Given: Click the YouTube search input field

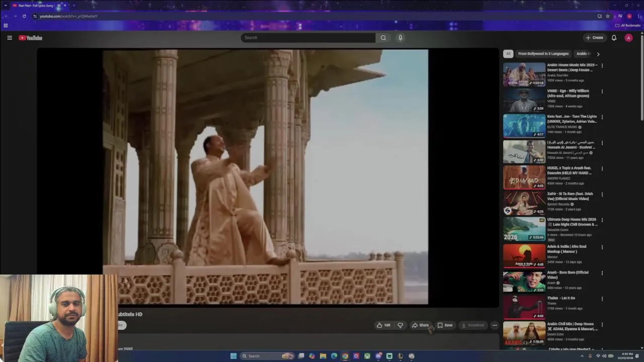Looking at the screenshot, I should tap(308, 38).
